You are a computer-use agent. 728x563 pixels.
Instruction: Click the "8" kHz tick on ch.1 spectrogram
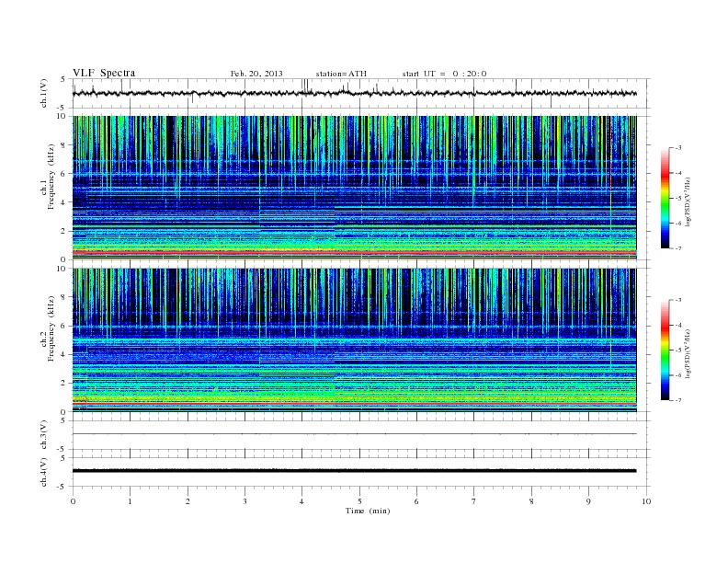[63, 145]
